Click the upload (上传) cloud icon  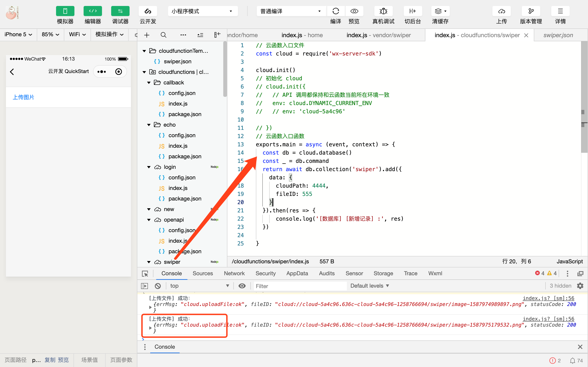[x=501, y=11]
